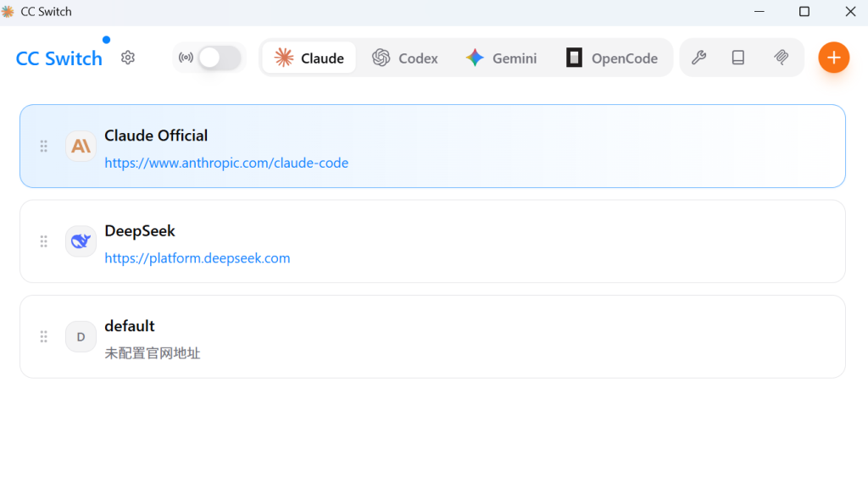This screenshot has width=868, height=482.
Task: Click the default provider D avatar
Action: [x=81, y=337]
